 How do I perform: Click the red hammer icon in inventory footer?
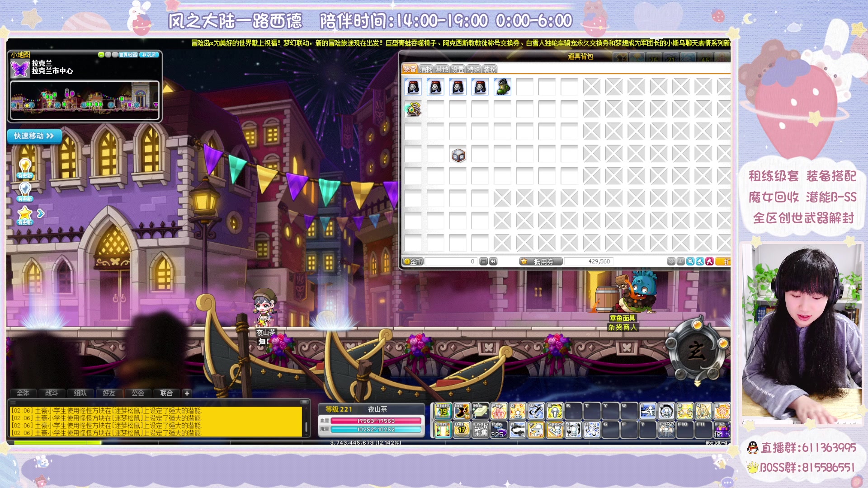709,261
